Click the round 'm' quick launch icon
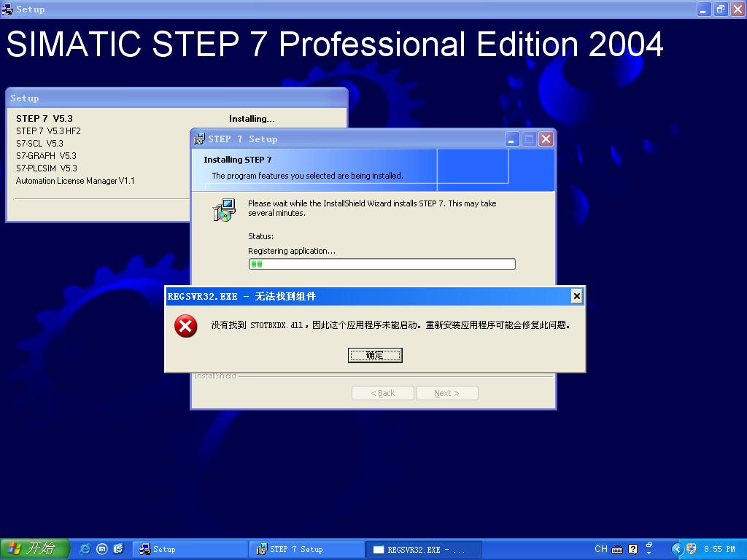This screenshot has width=747, height=560. click(102, 549)
